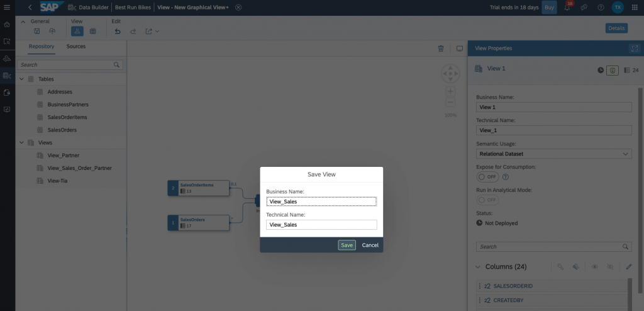Zoom in the diagram canvas

(x=450, y=91)
